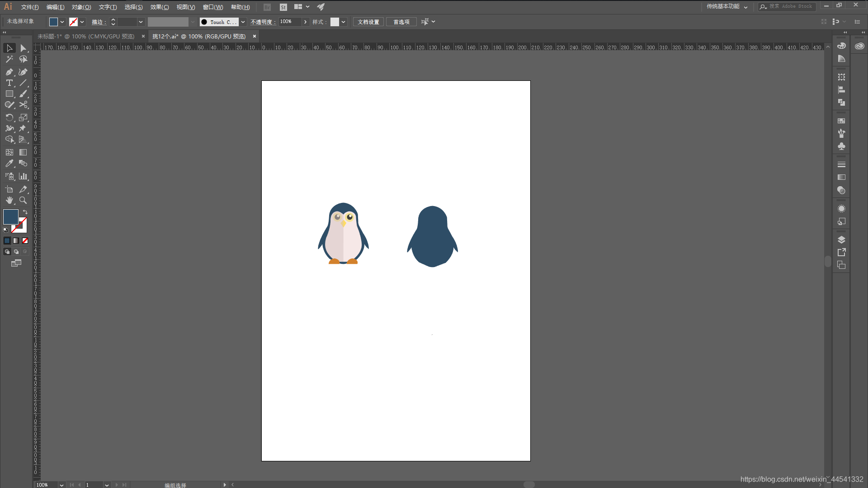Select the Eyedropper tool

tap(9, 164)
